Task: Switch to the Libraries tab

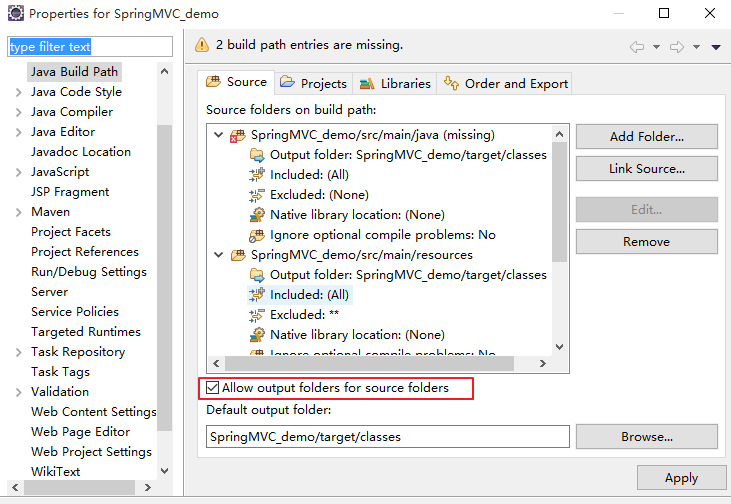Action: pyautogui.click(x=394, y=84)
